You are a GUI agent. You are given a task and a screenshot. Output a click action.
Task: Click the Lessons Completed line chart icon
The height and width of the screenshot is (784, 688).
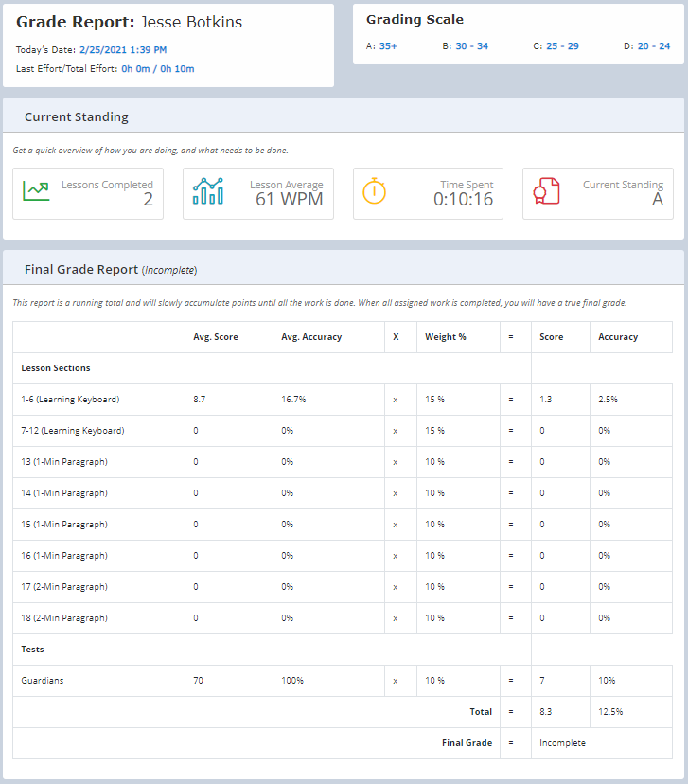36,191
